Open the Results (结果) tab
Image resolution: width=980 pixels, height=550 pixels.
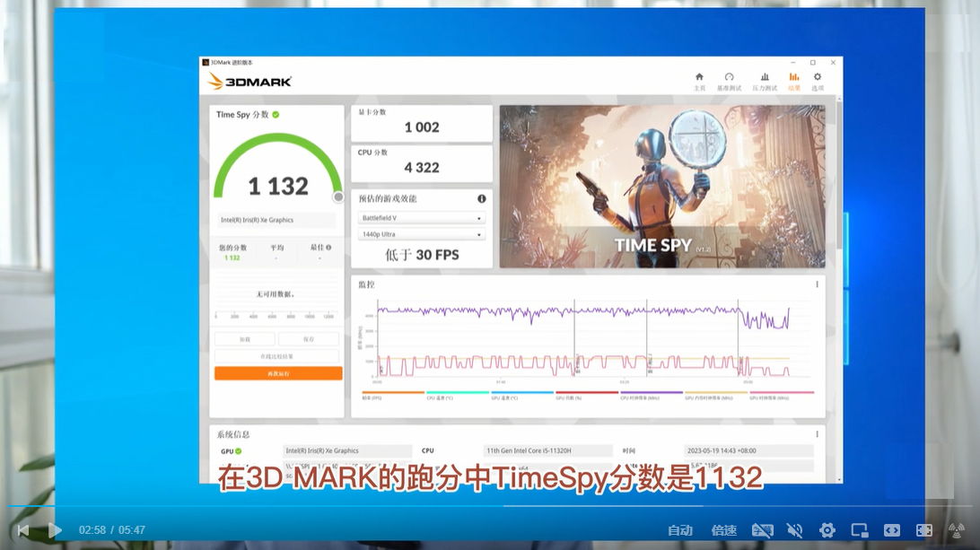coord(793,82)
